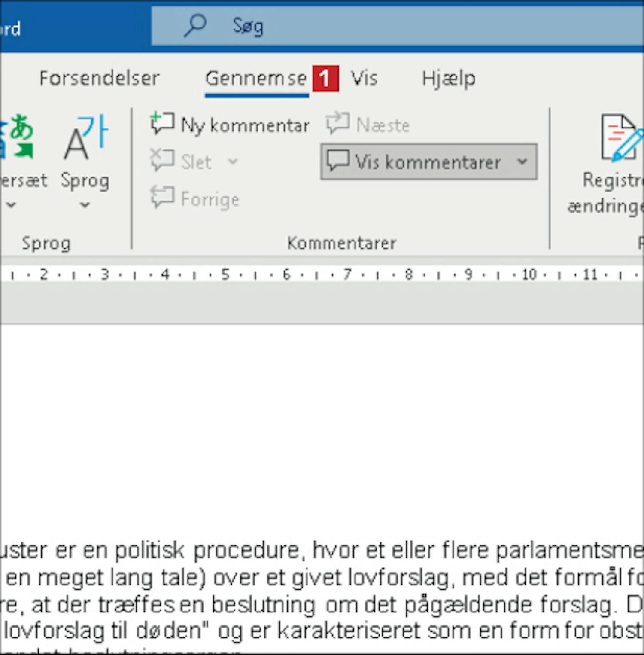Screen dimensions: 644x655
Task: Click the Slet comment icon
Action: pyautogui.click(x=162, y=160)
